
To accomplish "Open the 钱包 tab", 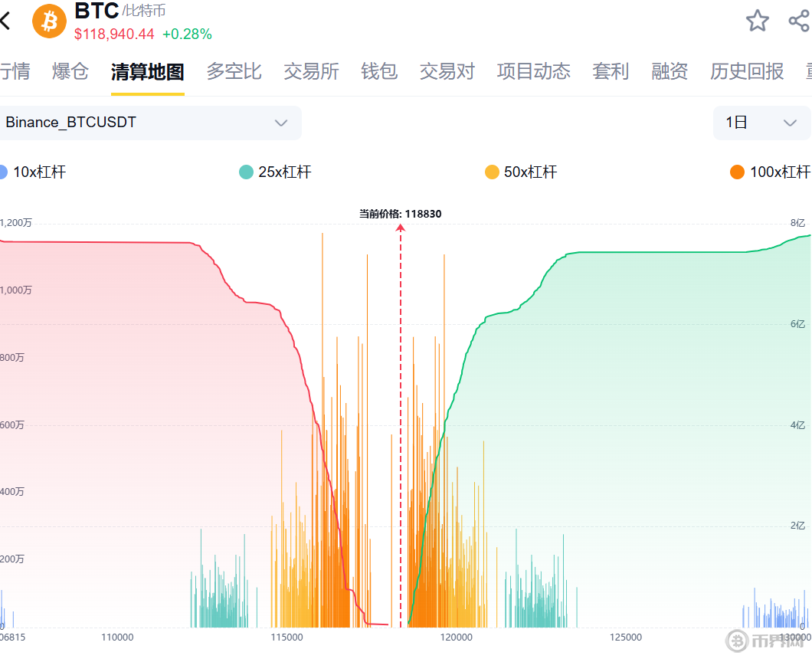I will coord(379,72).
